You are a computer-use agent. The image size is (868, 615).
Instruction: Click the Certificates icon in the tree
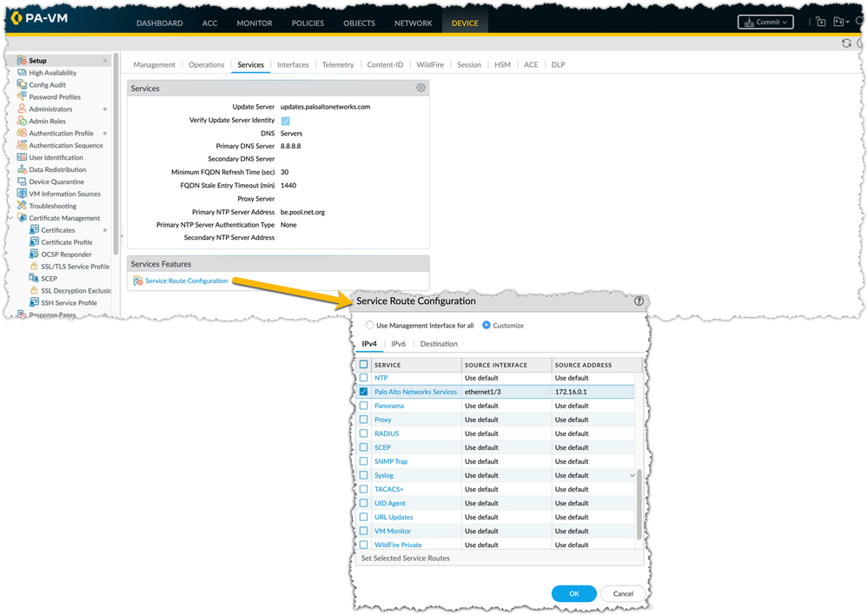point(34,229)
